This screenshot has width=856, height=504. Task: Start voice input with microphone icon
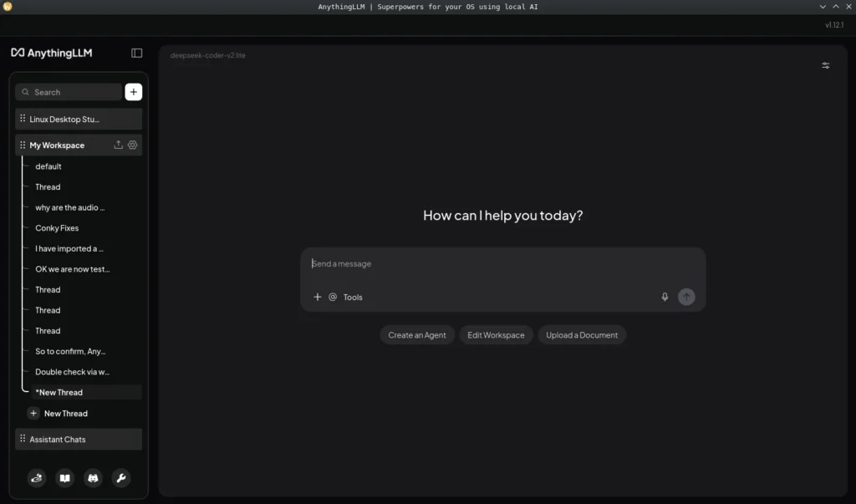[x=665, y=297]
